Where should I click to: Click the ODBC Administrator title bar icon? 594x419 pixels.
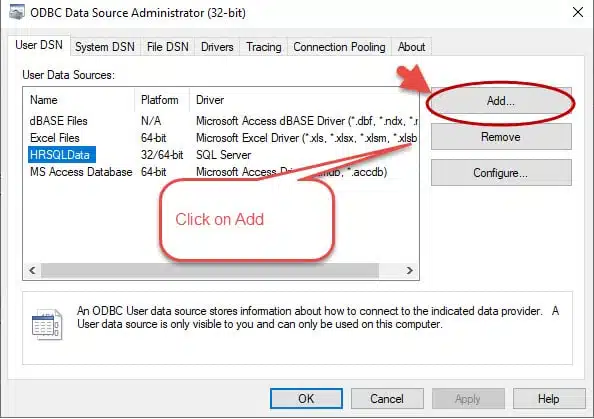click(x=17, y=12)
